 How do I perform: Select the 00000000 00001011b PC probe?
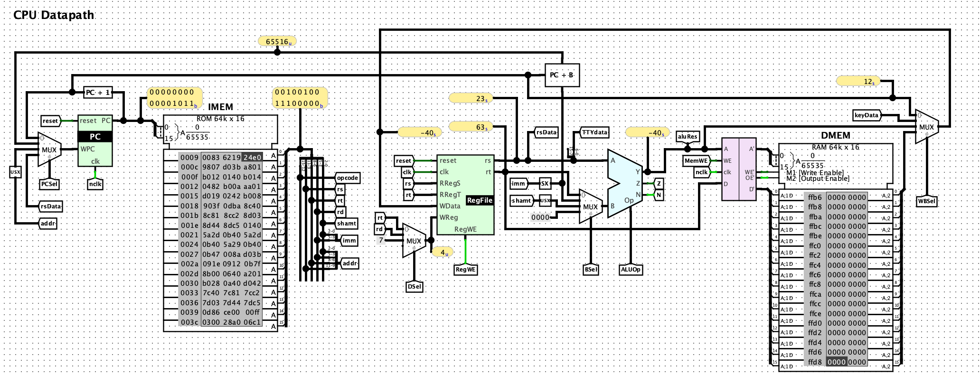click(174, 98)
